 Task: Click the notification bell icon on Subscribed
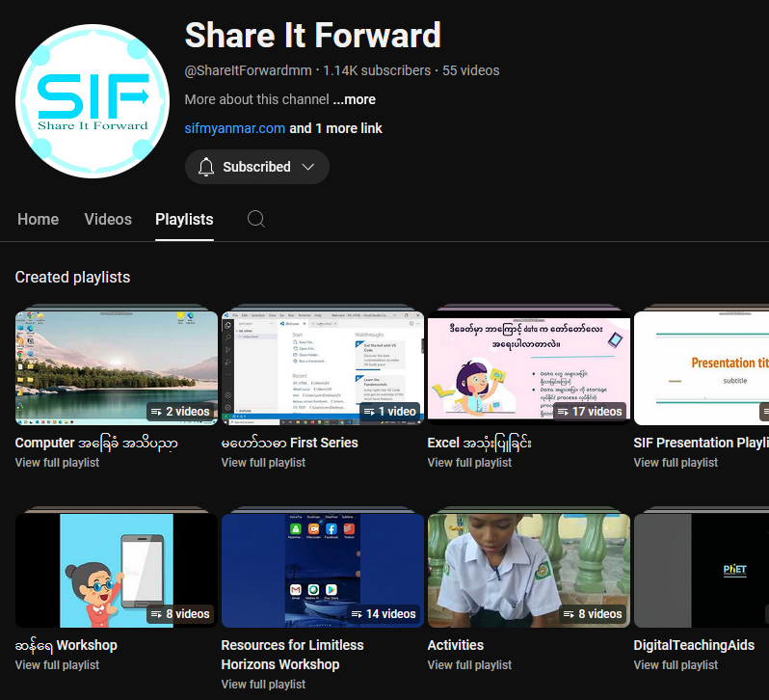click(x=206, y=167)
